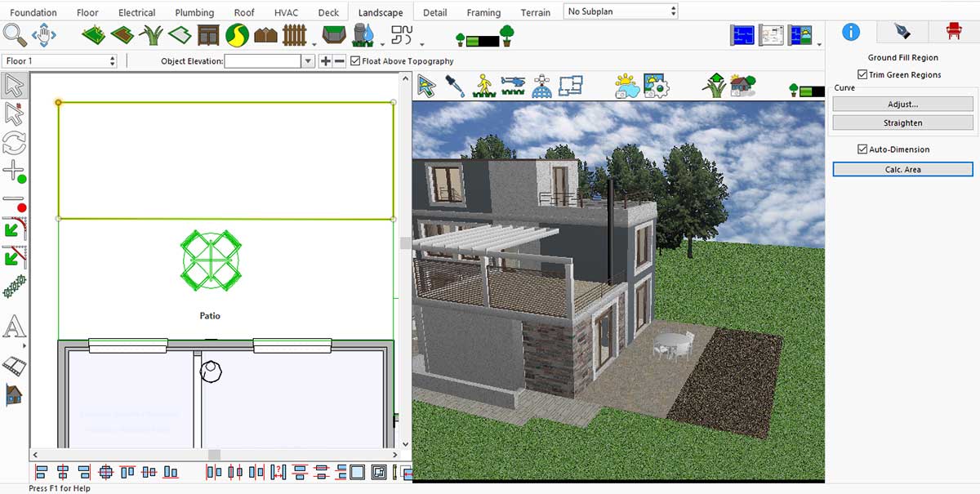Activate the helicopter fly-around view icon
This screenshot has height=494, width=980.
[513, 85]
